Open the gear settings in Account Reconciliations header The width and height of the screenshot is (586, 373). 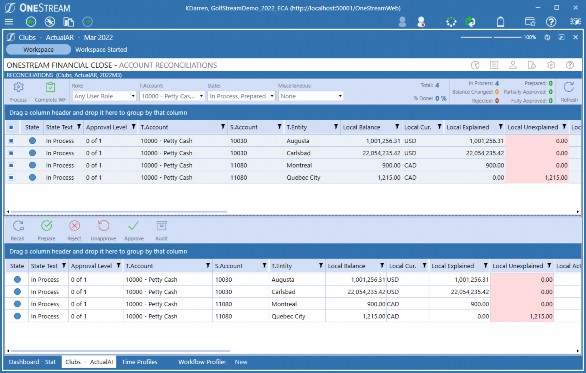tap(551, 65)
